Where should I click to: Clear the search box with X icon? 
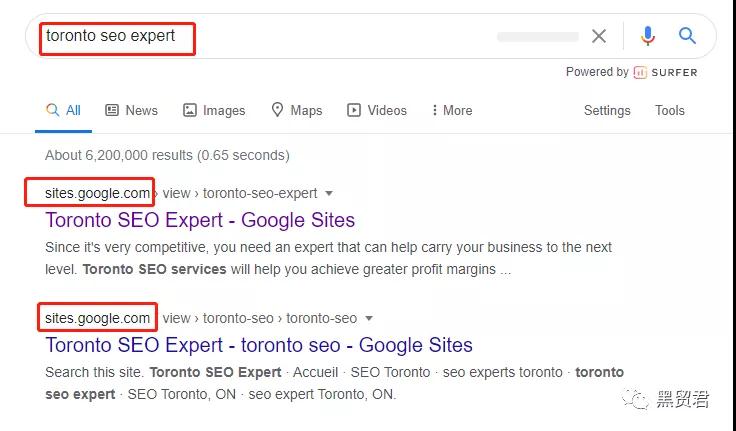pos(599,37)
